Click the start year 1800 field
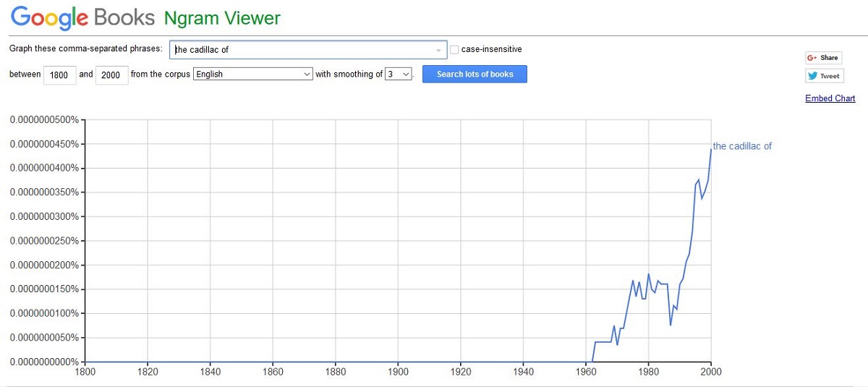Image resolution: width=868 pixels, height=387 pixels. (61, 75)
